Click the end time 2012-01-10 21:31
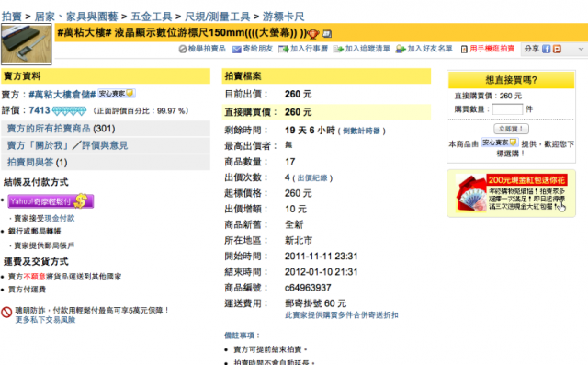588x365 pixels. 321,272
